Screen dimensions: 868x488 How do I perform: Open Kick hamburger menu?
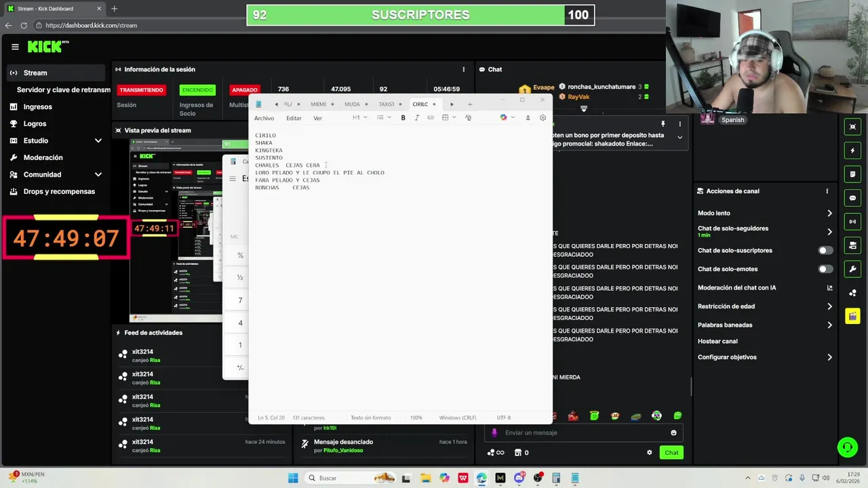click(15, 47)
